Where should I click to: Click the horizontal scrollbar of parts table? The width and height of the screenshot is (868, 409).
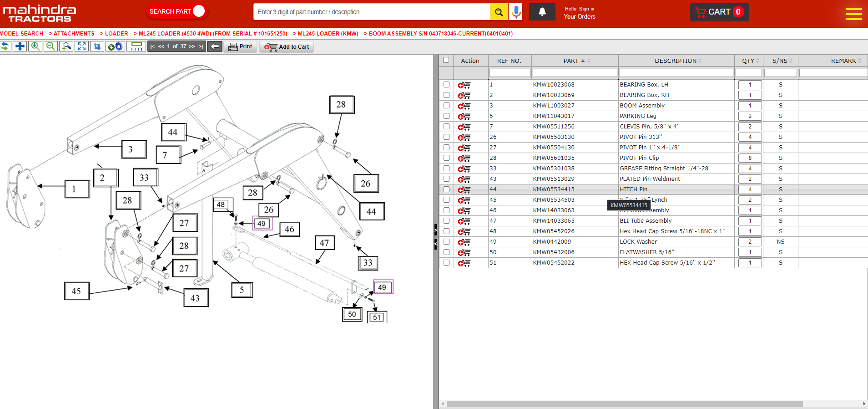625,404
